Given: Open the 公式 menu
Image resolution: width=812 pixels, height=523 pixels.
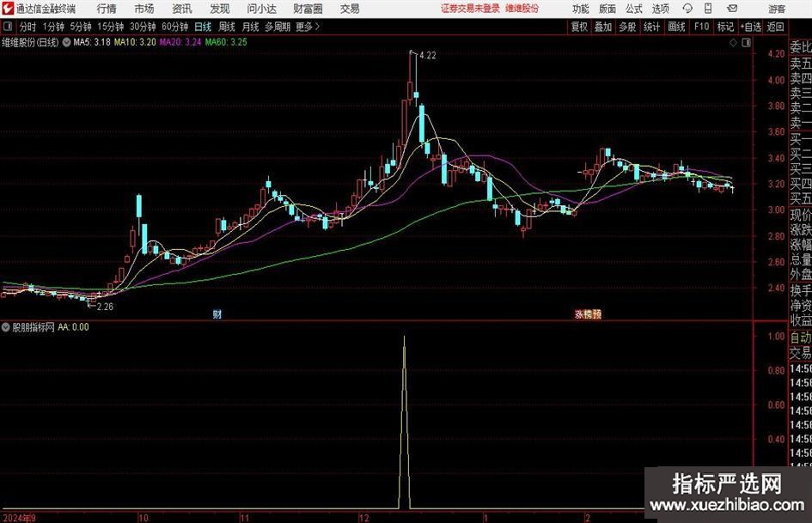Looking at the screenshot, I should [x=634, y=9].
